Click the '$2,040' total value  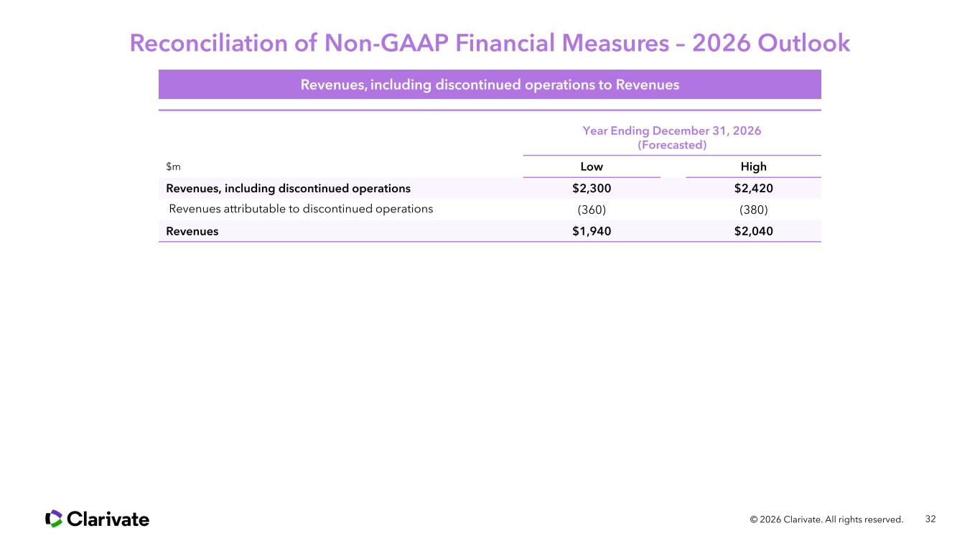(754, 231)
